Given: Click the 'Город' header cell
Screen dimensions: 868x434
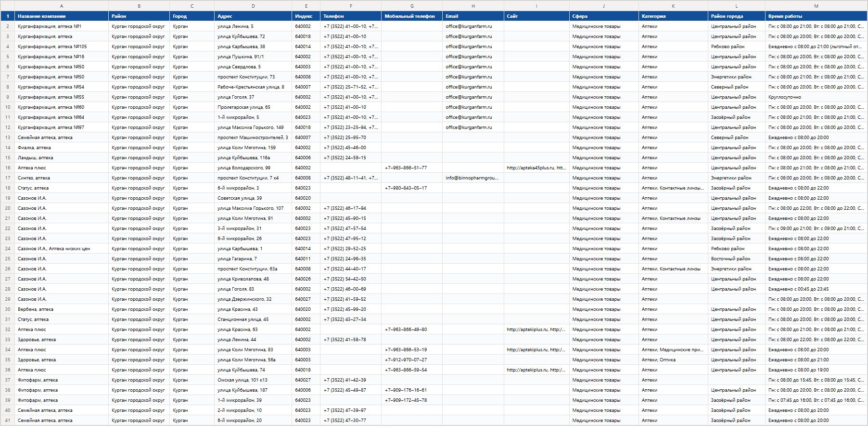Looking at the screenshot, I should coord(192,16).
